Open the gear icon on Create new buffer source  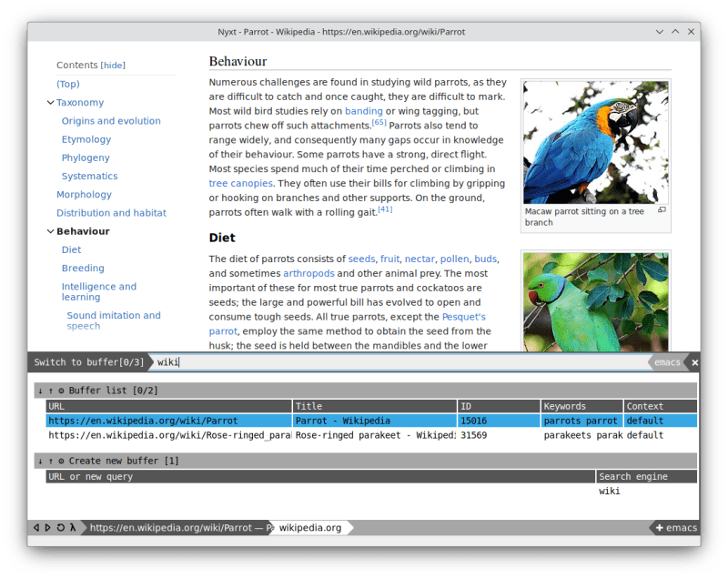pos(61,461)
